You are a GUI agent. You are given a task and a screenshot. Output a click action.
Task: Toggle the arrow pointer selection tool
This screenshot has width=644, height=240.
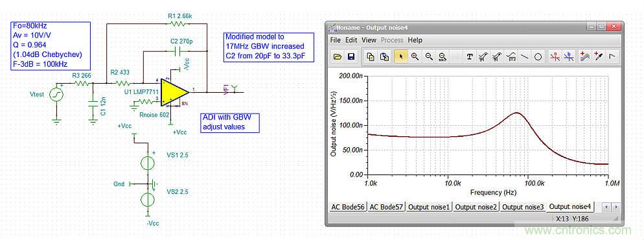[x=401, y=56]
